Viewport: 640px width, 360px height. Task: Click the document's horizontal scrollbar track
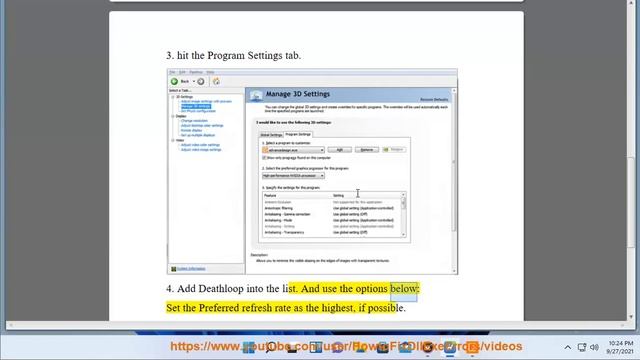tap(316, 325)
